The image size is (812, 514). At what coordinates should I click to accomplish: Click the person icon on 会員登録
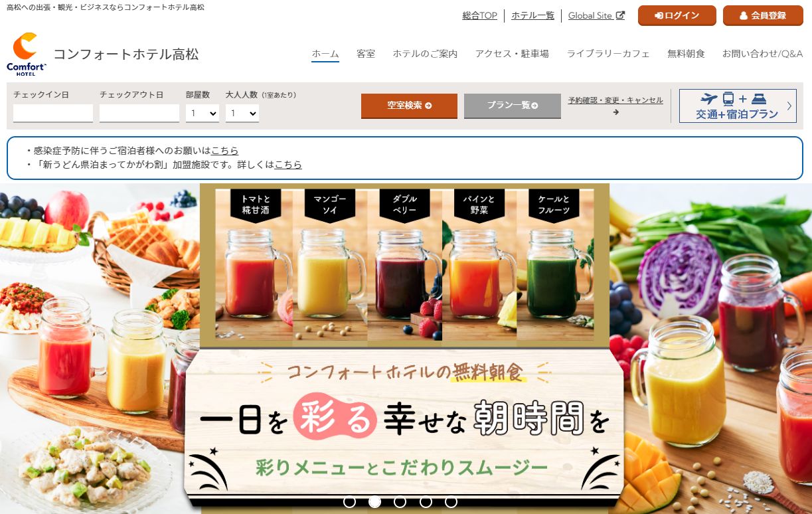(744, 15)
